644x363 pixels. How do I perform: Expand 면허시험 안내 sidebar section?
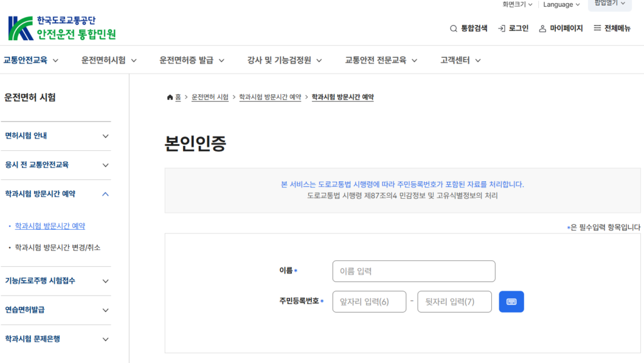tap(56, 136)
